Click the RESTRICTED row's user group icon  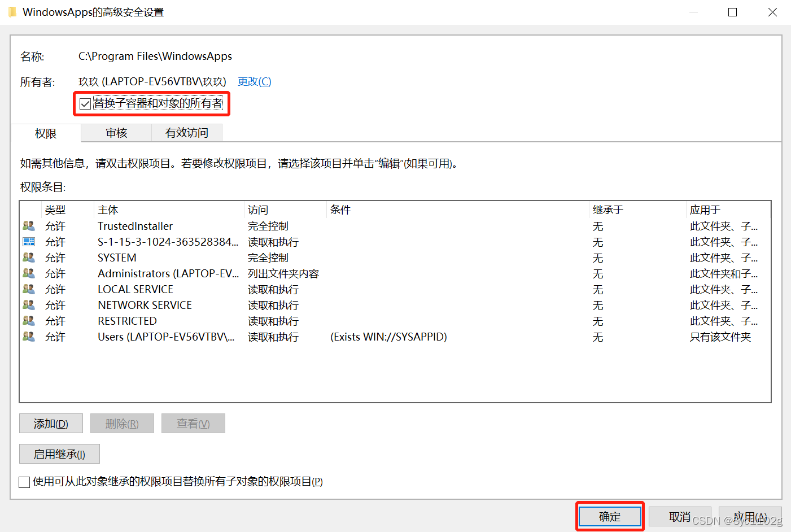click(29, 321)
